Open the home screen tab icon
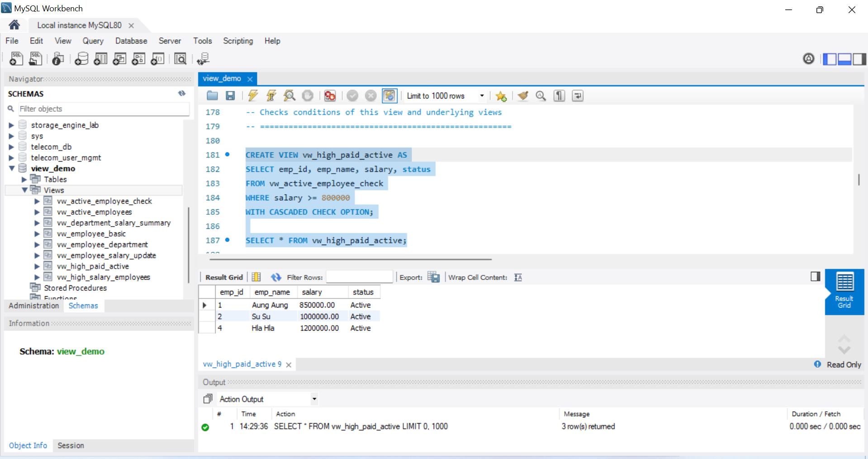 [14, 25]
